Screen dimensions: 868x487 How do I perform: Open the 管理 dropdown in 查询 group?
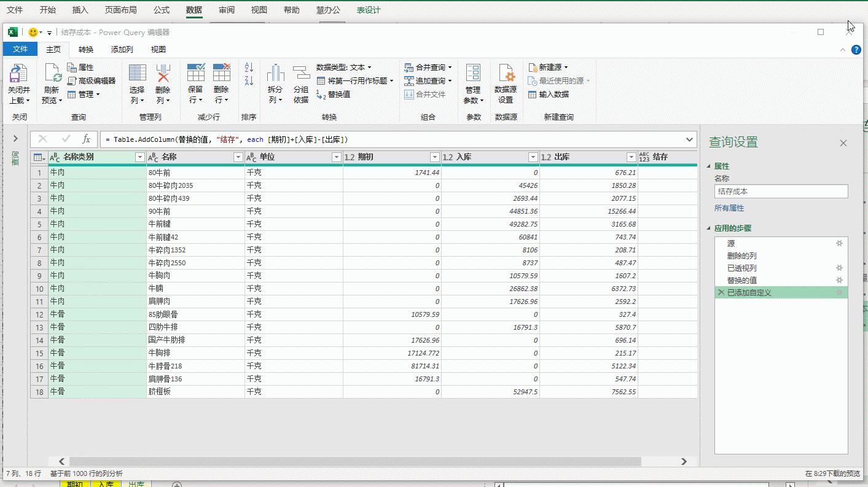coord(84,95)
